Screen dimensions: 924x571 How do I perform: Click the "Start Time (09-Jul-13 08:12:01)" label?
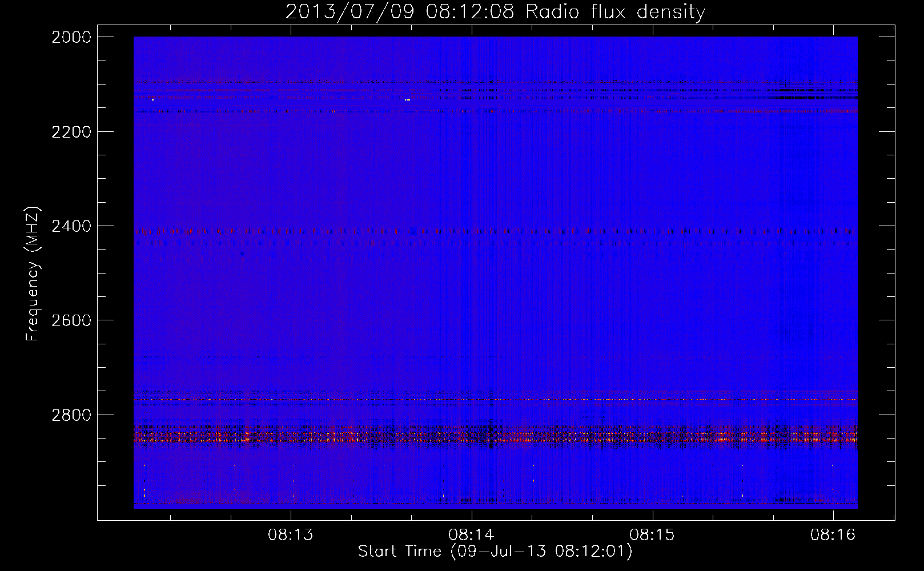click(x=495, y=552)
